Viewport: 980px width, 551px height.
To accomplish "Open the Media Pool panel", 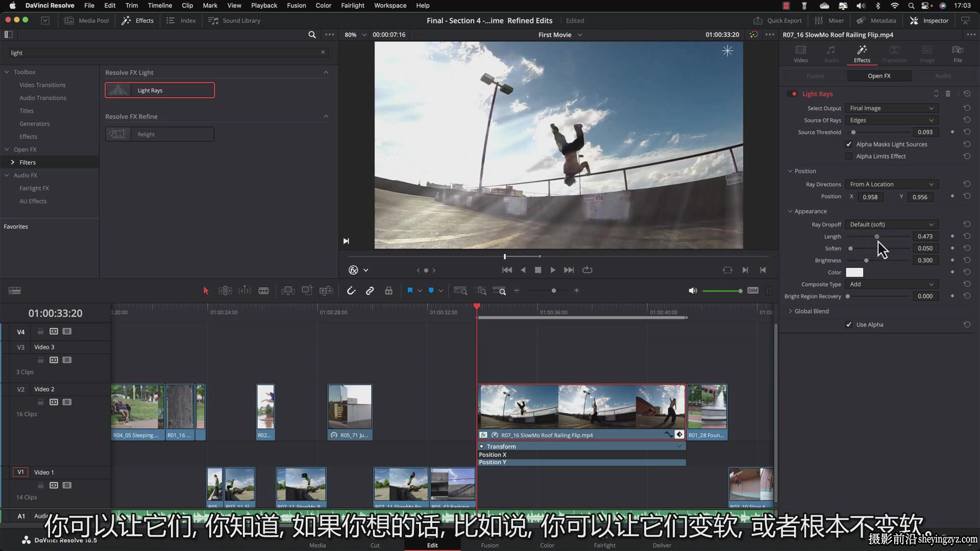I will pos(87,20).
